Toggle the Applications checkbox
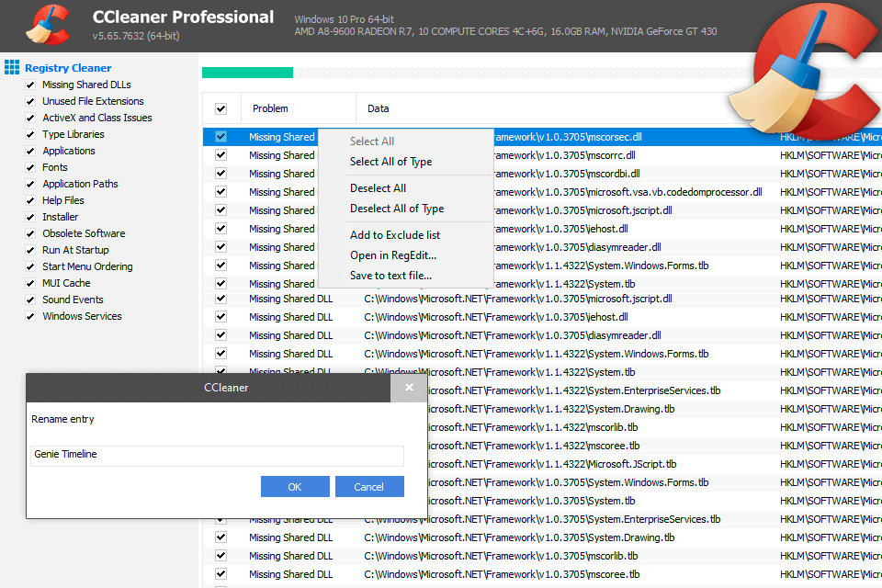This screenshot has width=882, height=588. click(30, 151)
